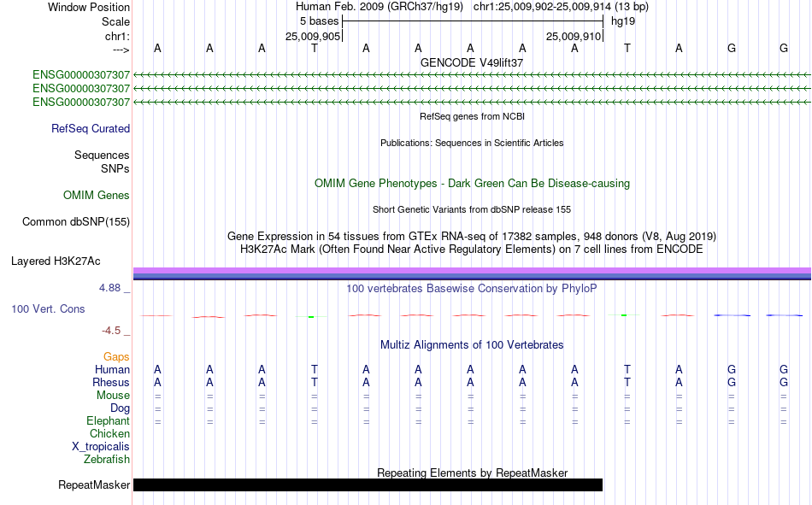Open the GENCODE V49lift37 track title

tap(472, 62)
